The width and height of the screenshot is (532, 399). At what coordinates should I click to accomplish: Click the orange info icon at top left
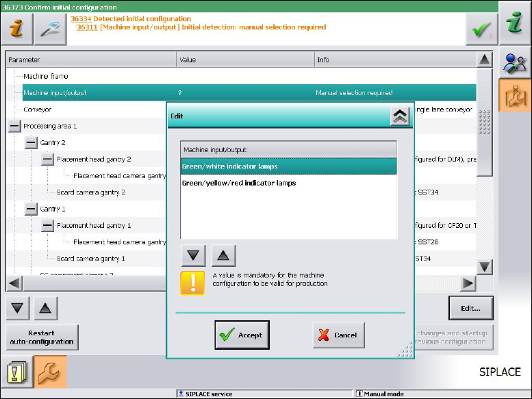pyautogui.click(x=16, y=29)
